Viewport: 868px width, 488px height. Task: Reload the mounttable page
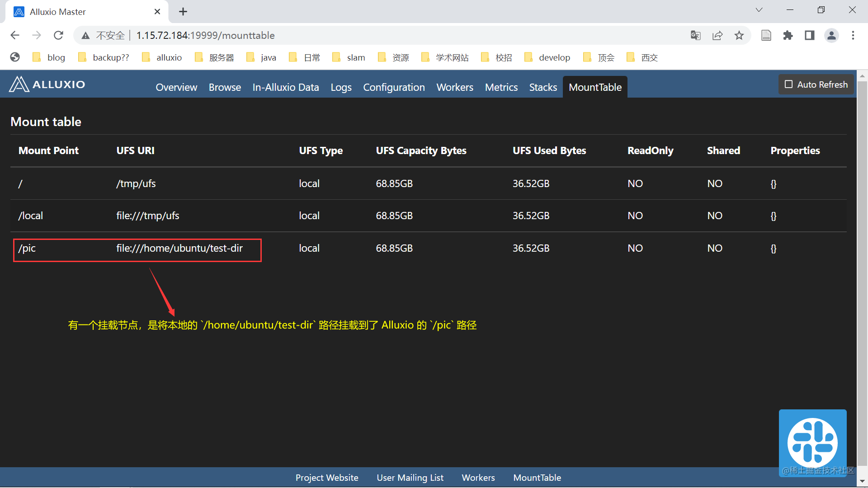pyautogui.click(x=58, y=35)
